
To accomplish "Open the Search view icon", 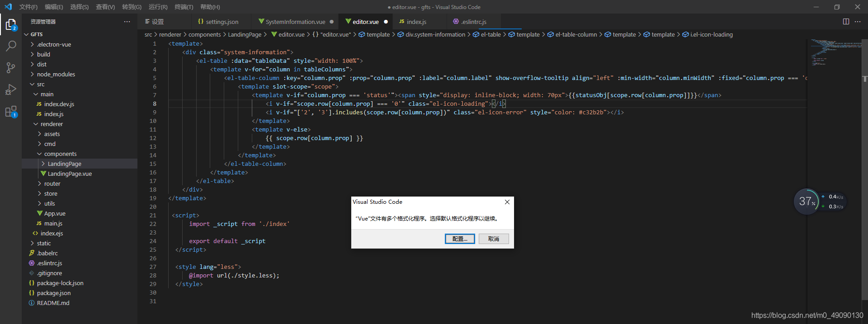I will (x=11, y=46).
